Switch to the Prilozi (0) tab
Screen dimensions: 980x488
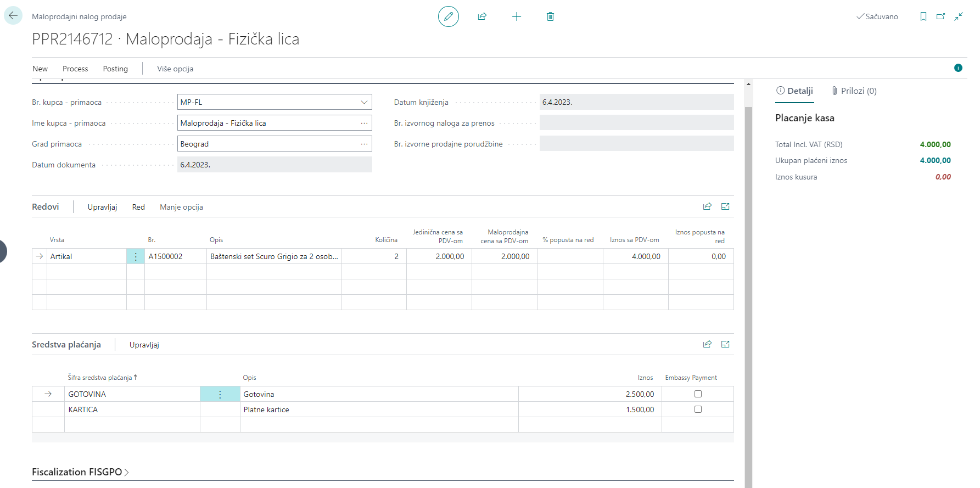854,91
